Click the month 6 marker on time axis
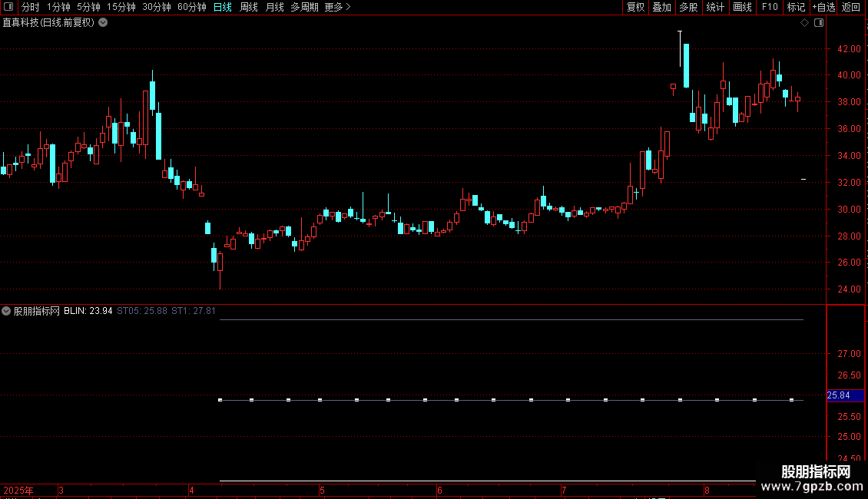This screenshot has width=868, height=499. 439,490
